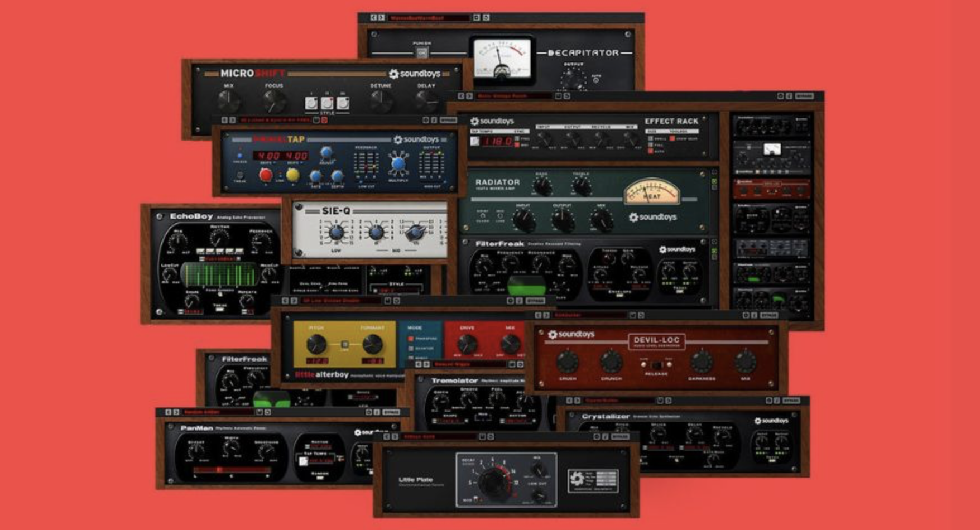Screen dimensions: 980x530
Task: Toggle Show Gear checkbox in Effect Rack
Action: [672, 138]
